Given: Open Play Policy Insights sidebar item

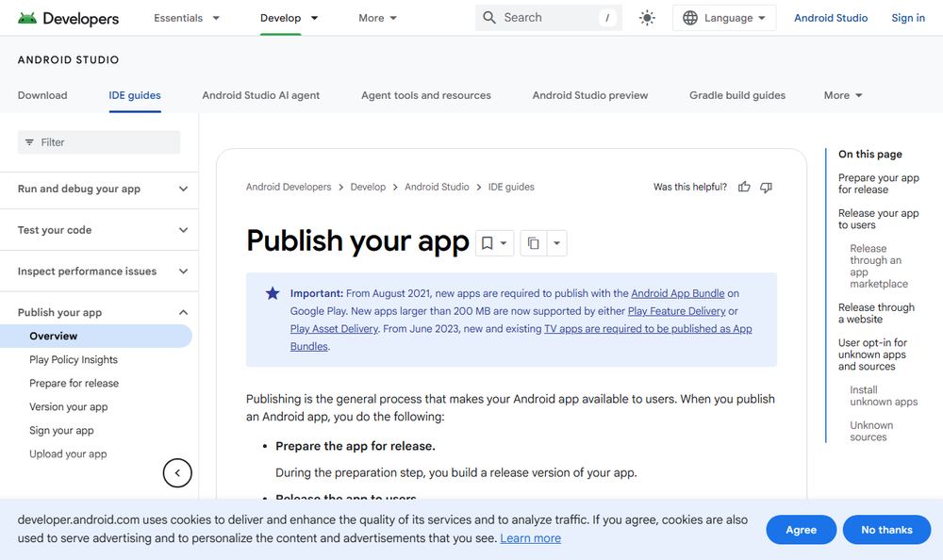Looking at the screenshot, I should click(74, 360).
